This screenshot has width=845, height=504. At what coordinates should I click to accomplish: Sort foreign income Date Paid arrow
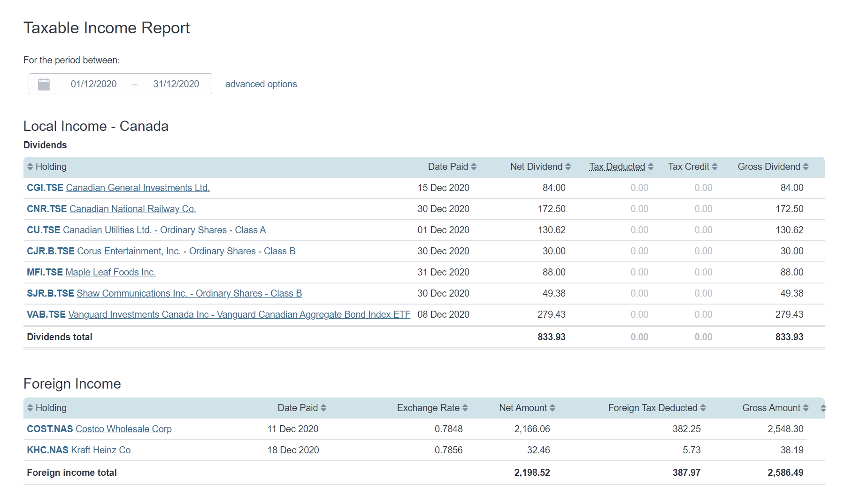pos(323,408)
